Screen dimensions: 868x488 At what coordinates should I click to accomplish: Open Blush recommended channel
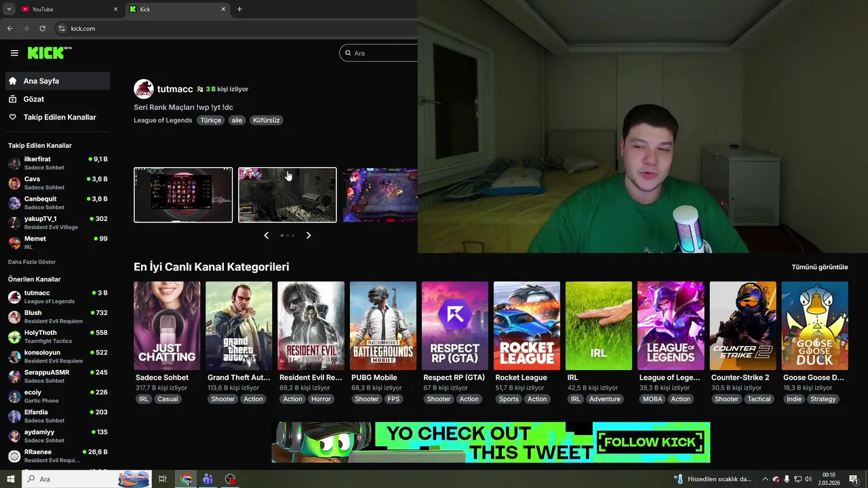pos(58,317)
